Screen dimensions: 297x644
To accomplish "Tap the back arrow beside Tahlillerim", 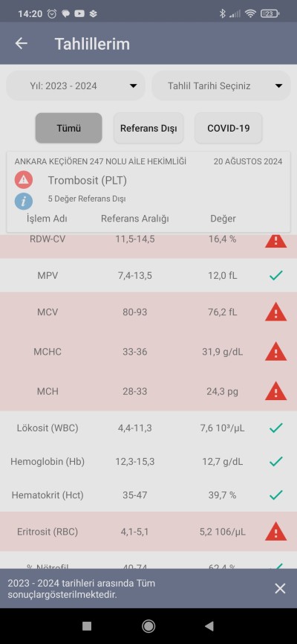I will coord(22,44).
